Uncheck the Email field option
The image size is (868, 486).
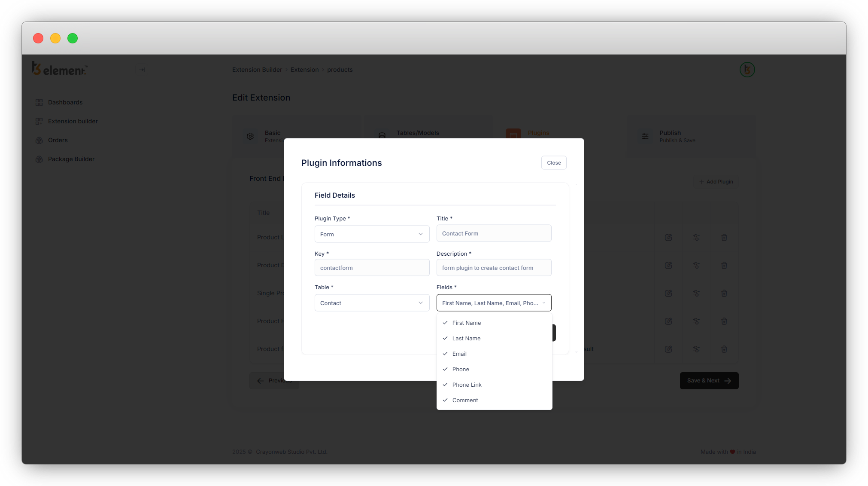pyautogui.click(x=459, y=354)
